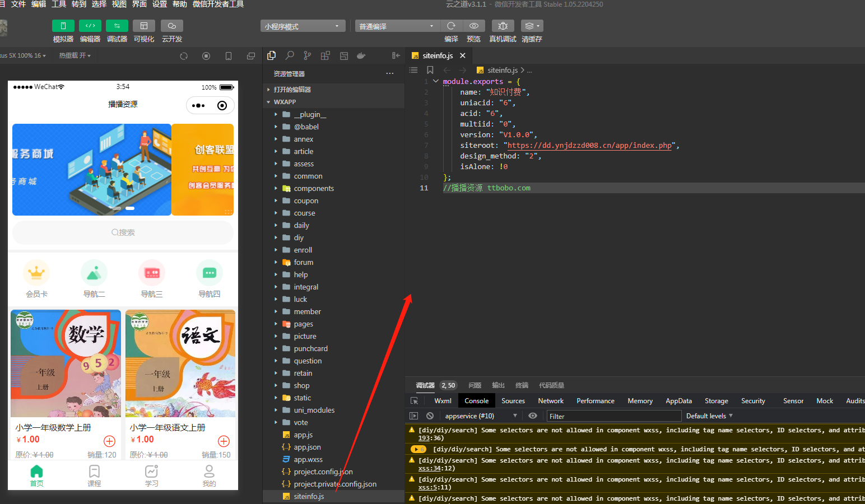Add 小学一年级数学上册 with the plus button
The image size is (865, 504).
tap(110, 441)
